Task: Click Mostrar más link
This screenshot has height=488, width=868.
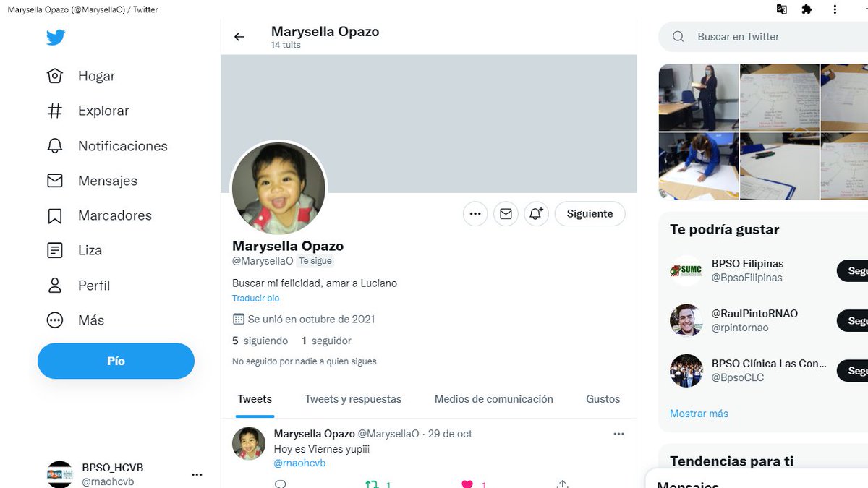Action: click(x=699, y=414)
